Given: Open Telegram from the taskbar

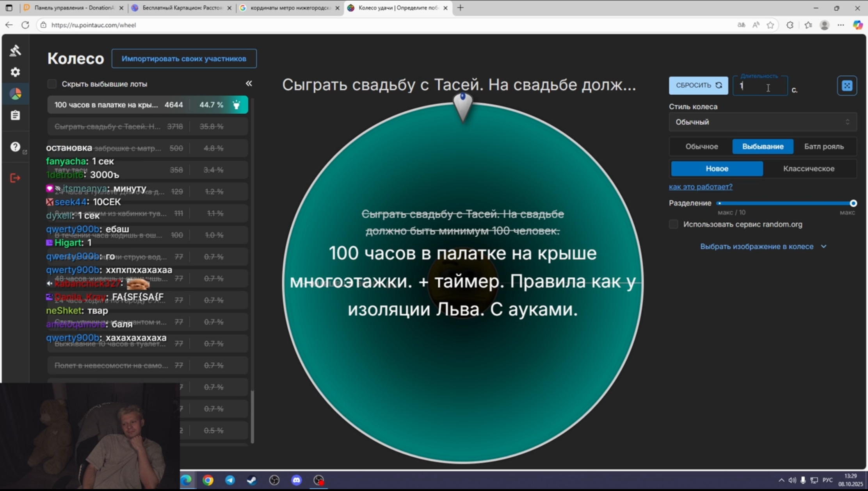Looking at the screenshot, I should [x=230, y=480].
